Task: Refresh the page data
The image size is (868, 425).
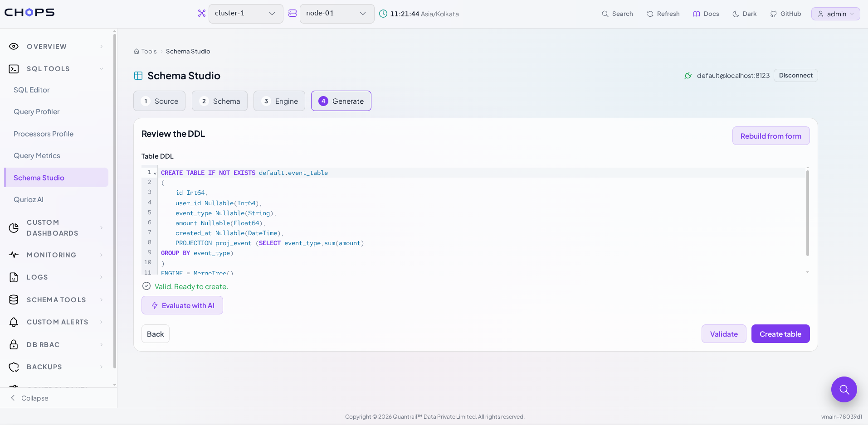Action: [663, 14]
